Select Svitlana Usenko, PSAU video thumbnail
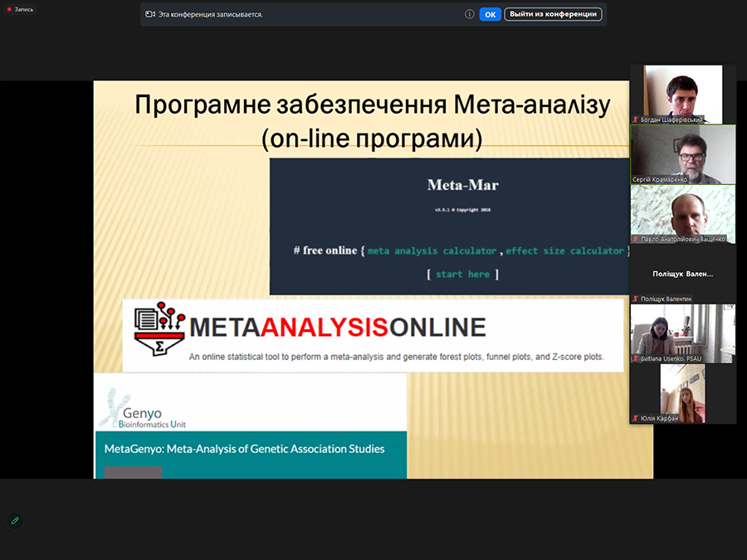The width and height of the screenshot is (747, 560). [683, 334]
